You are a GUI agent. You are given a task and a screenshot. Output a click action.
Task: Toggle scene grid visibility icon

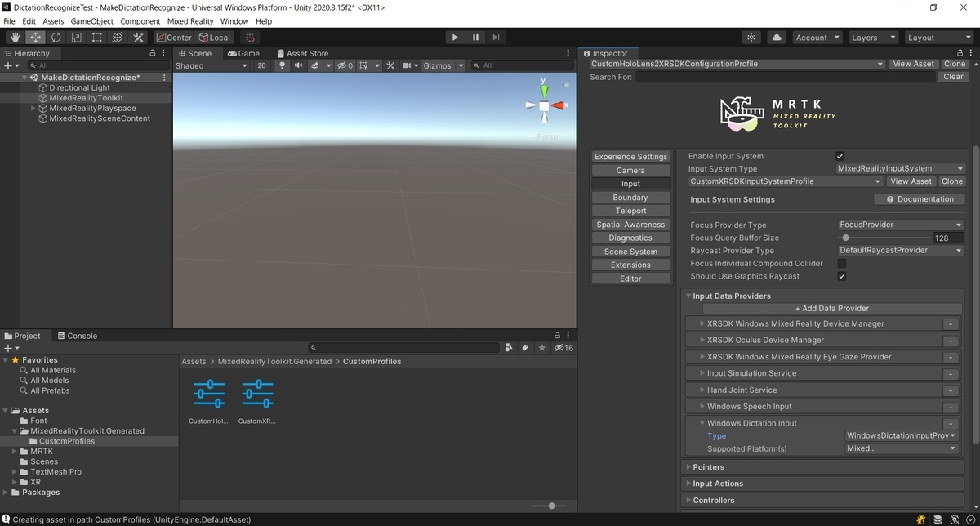(x=365, y=65)
